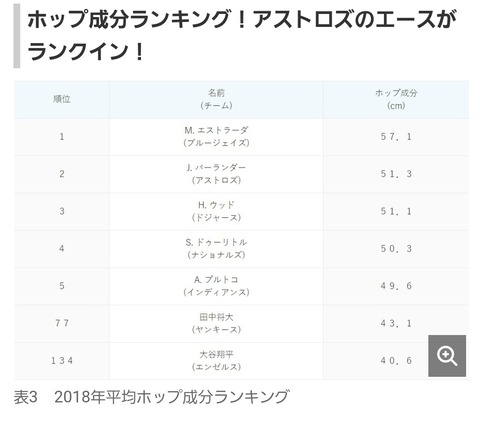Image resolution: width=480 pixels, height=428 pixels.
Task: Click rank 134 cell
Action: (62, 361)
